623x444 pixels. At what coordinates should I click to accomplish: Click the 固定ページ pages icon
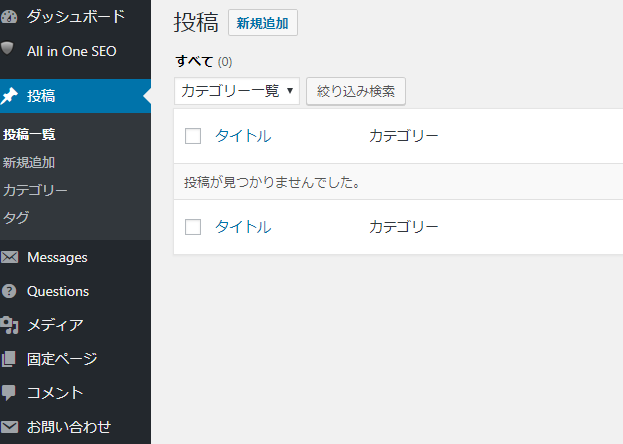pyautogui.click(x=10, y=359)
